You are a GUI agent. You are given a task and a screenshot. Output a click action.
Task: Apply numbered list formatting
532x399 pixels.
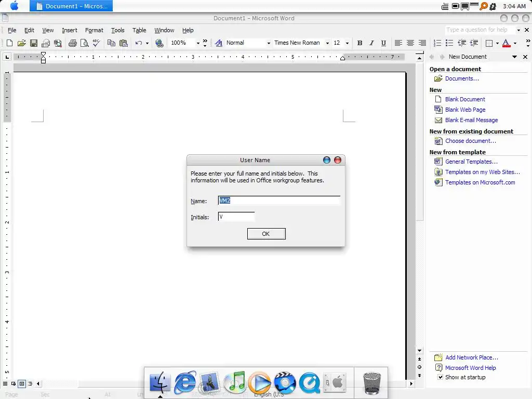point(437,43)
